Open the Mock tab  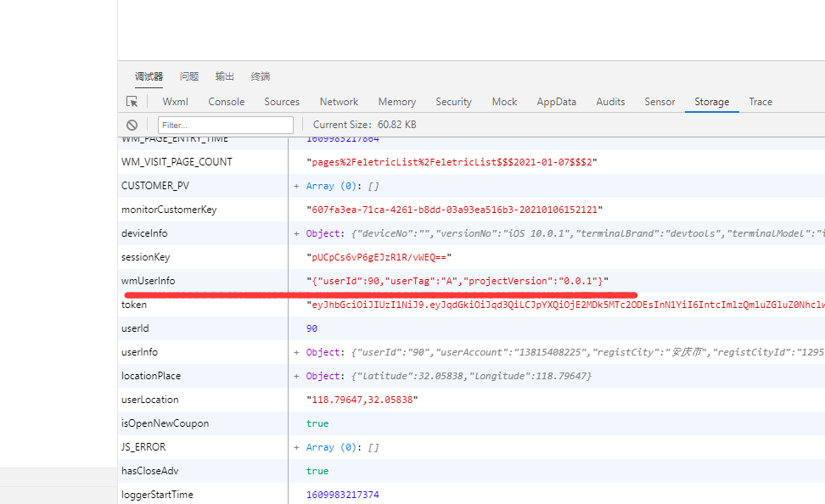(504, 102)
